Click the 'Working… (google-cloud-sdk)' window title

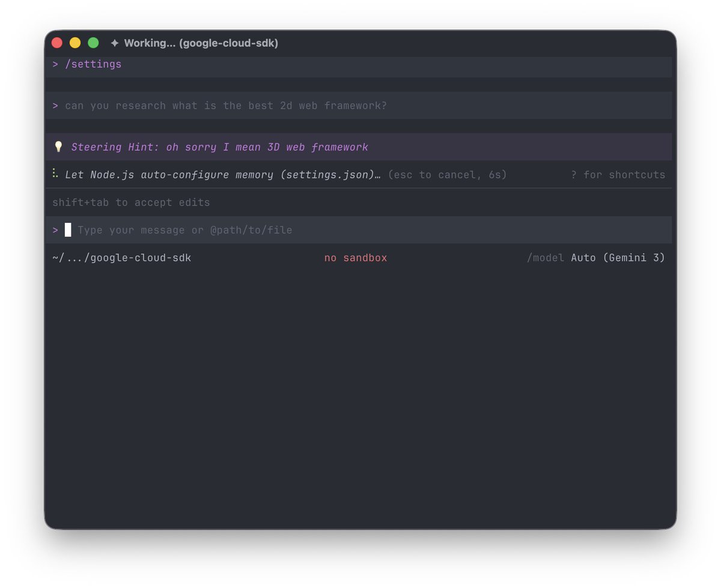point(201,43)
